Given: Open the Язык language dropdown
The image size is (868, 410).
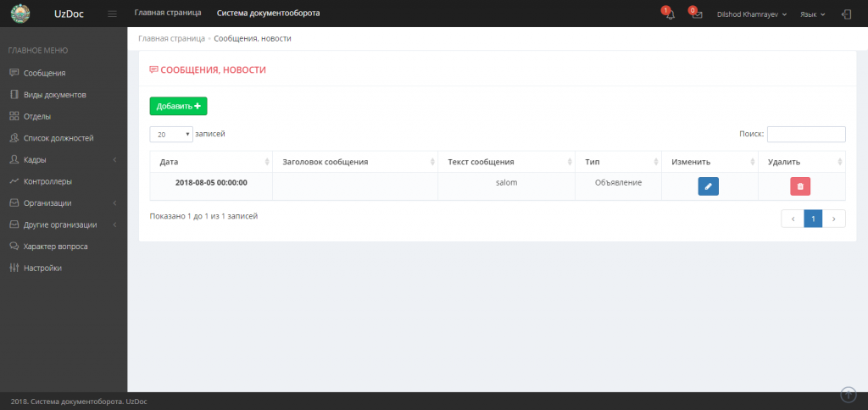Looking at the screenshot, I should 812,14.
